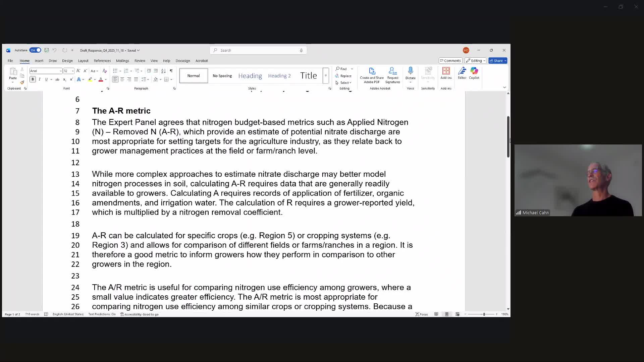
Task: Toggle Bold formatting
Action: coord(33,79)
